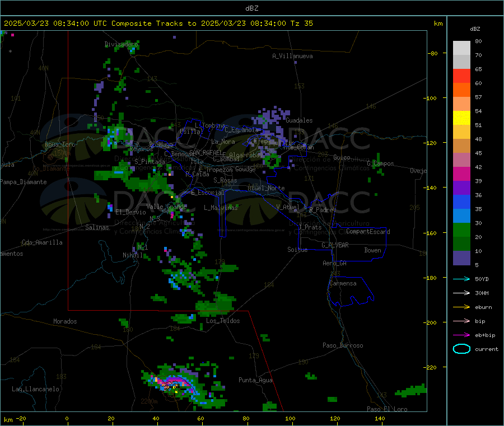Image resolution: width=504 pixels, height=426 pixels.
Task: Click the Algarroba place label
Action: (244, 155)
